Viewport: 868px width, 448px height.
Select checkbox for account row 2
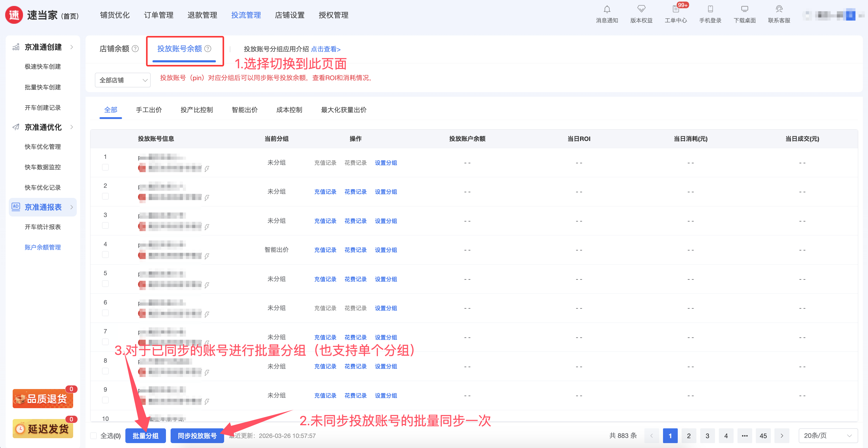(x=105, y=196)
